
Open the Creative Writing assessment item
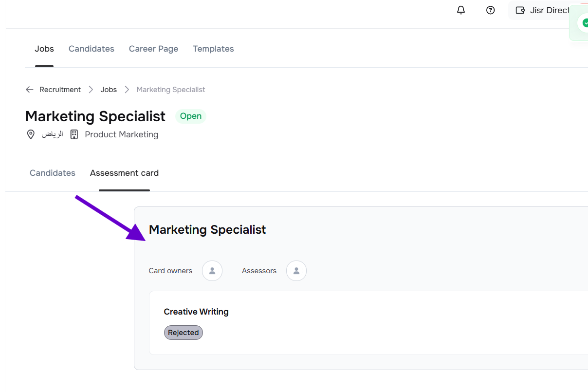(196, 312)
